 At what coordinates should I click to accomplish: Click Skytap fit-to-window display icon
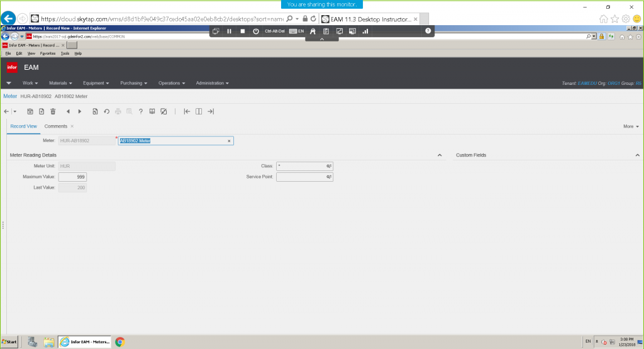[x=339, y=31]
